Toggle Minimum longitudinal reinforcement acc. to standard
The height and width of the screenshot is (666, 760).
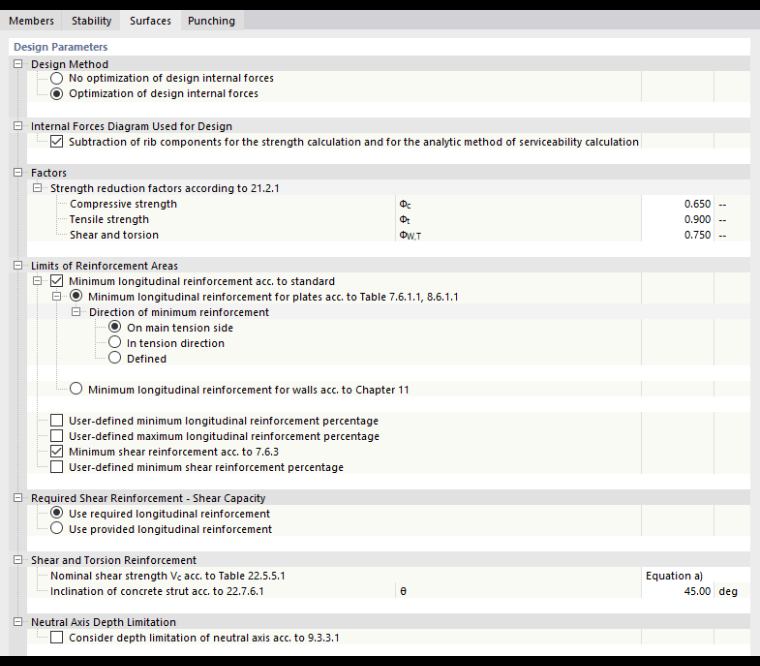pos(57,281)
